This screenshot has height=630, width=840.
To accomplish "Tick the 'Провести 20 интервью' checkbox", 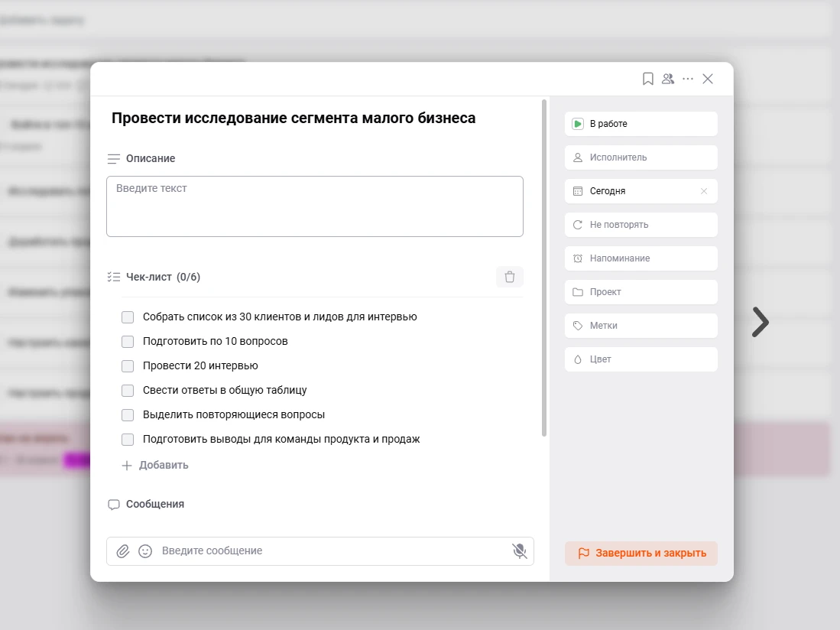I will click(x=128, y=365).
